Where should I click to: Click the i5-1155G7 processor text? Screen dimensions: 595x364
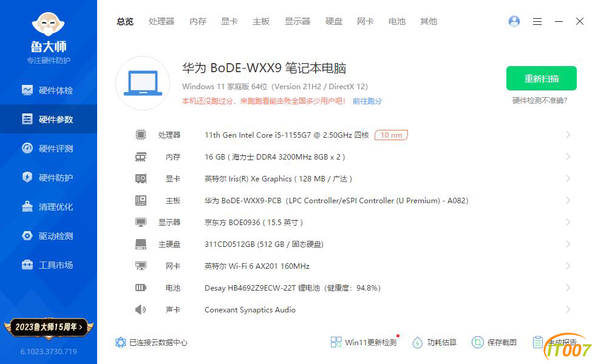pos(287,135)
